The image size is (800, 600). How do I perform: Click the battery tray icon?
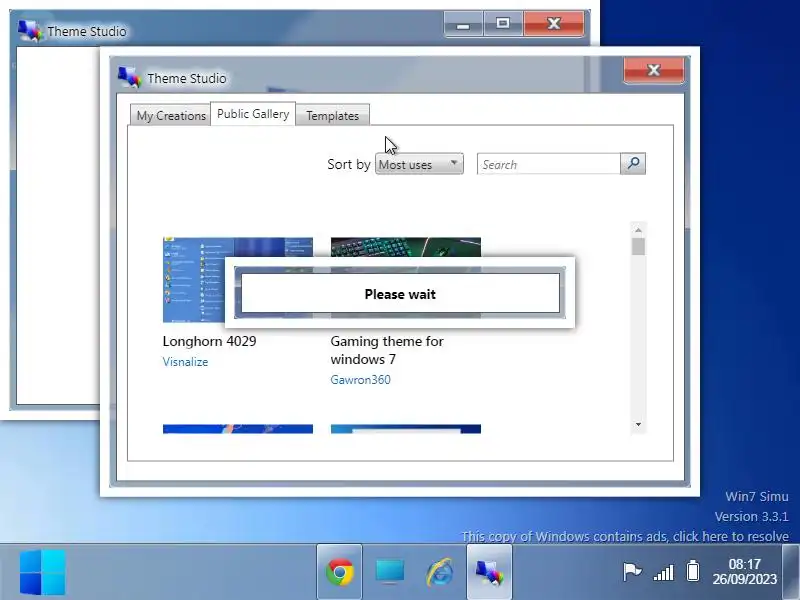[693, 571]
